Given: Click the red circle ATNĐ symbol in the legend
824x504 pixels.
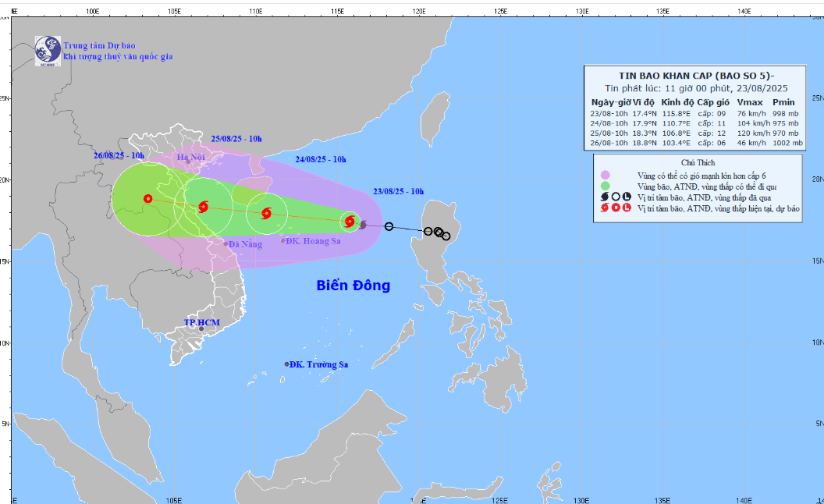Looking at the screenshot, I should (616, 208).
